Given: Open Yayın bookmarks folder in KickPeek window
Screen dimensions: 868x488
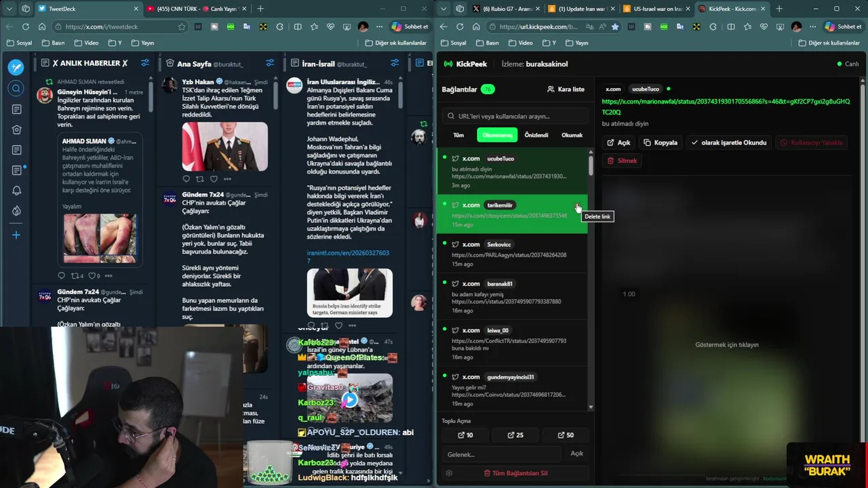Looking at the screenshot, I should [x=576, y=43].
